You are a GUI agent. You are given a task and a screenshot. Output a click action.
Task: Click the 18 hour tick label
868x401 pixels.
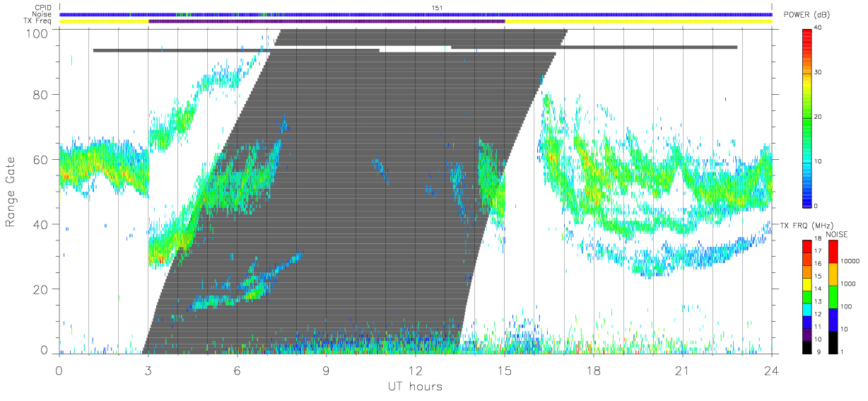(x=594, y=370)
